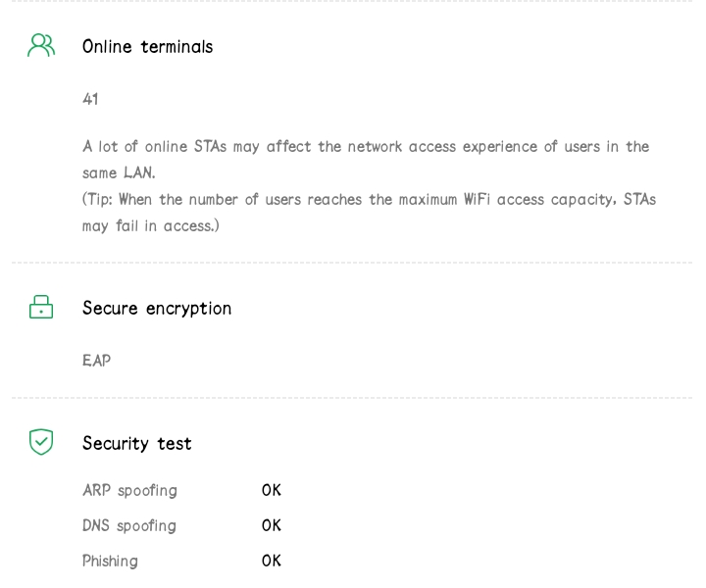The width and height of the screenshot is (706, 588).
Task: Click the online terminals count 41
Action: coord(90,99)
